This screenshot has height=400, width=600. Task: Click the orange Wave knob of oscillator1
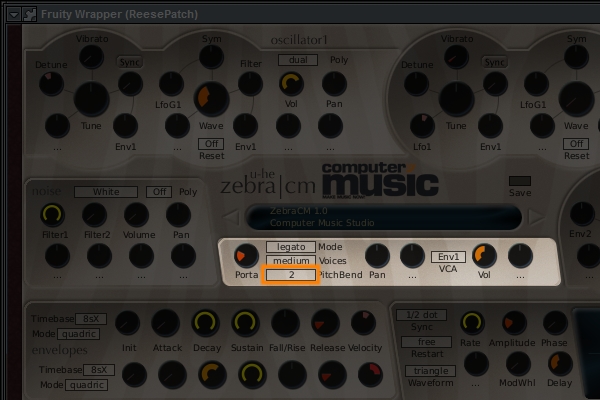[x=211, y=99]
